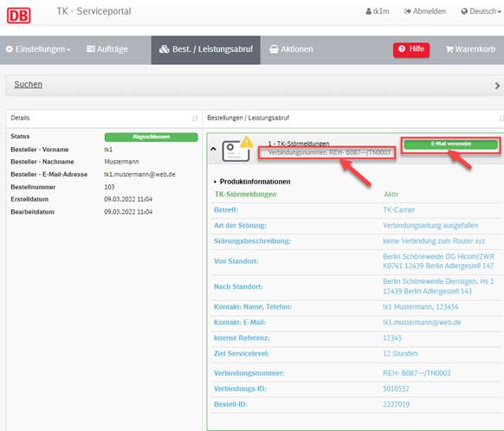The image size is (504, 431).
Task: Expand the Suchen panel chevron
Action: pos(497,86)
